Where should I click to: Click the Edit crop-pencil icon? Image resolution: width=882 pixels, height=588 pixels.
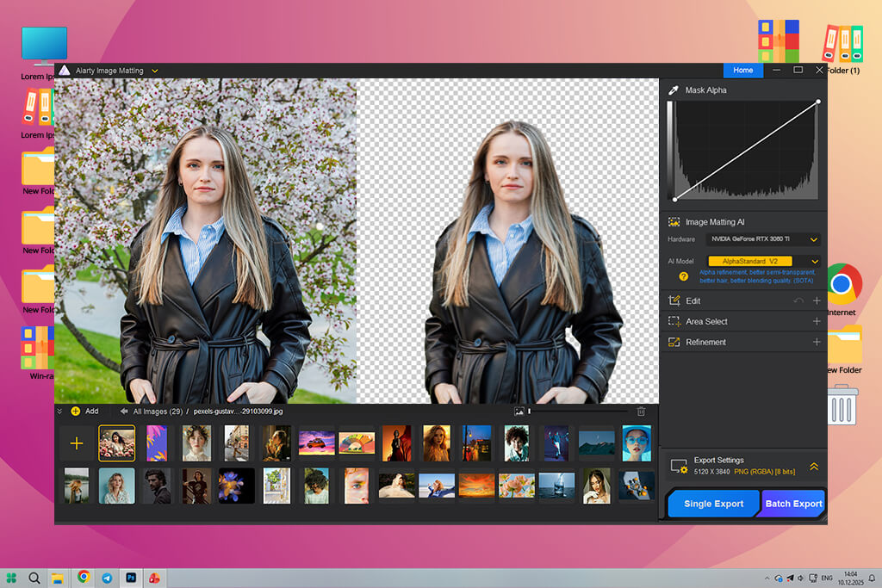click(x=674, y=300)
